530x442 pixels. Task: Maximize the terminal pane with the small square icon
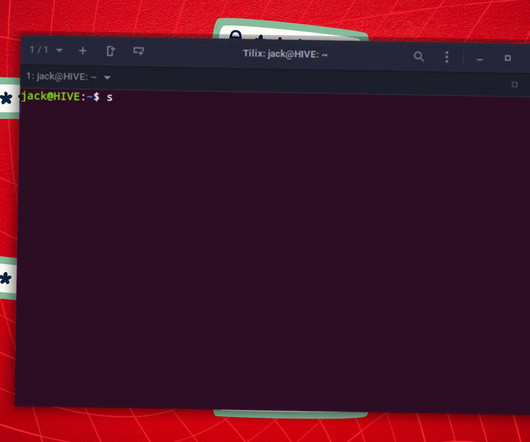coord(514,84)
